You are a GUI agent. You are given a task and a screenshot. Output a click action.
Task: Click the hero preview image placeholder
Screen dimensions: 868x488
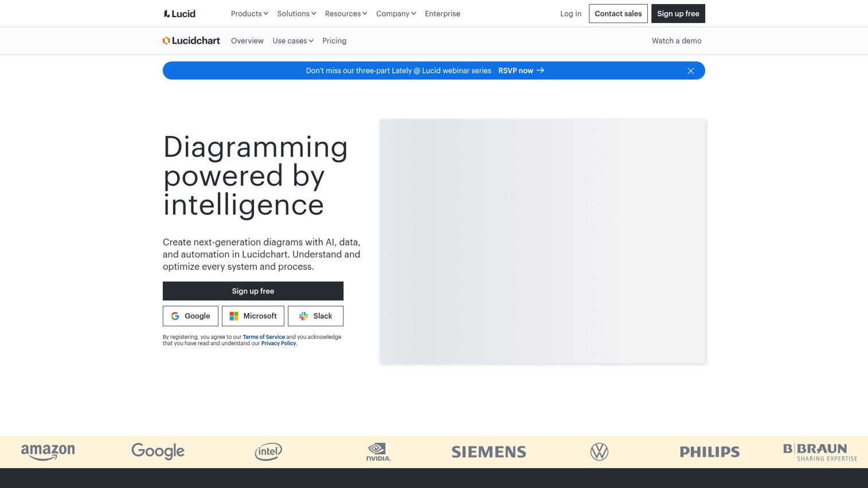pos(542,241)
